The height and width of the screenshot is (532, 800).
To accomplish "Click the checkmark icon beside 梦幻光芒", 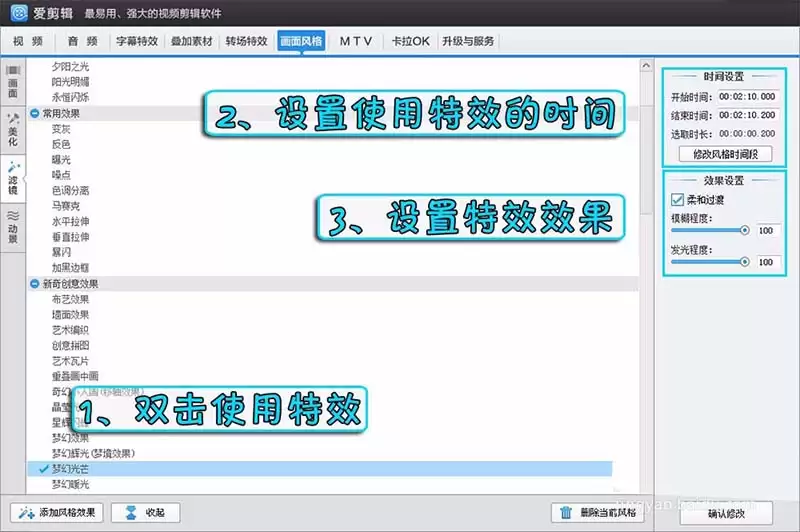I will coord(44,469).
